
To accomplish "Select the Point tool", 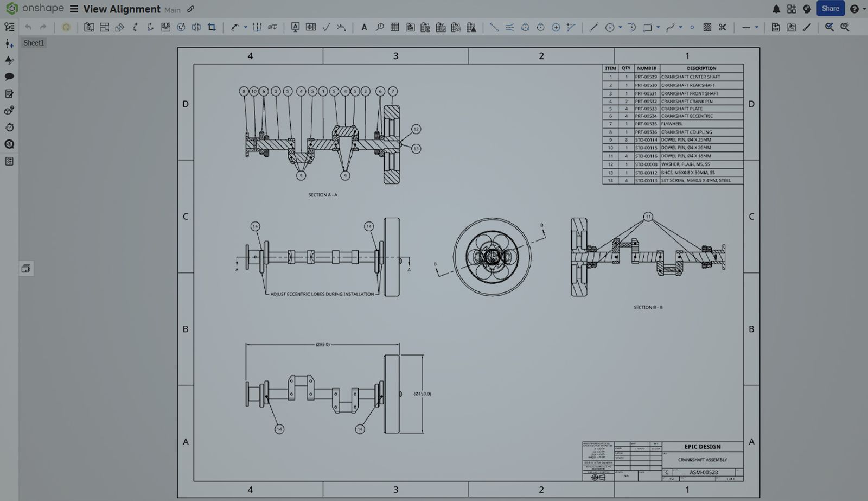I will click(x=692, y=27).
